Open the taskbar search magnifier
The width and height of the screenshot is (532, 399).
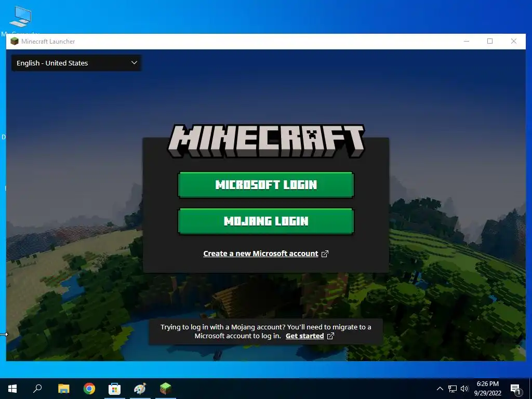click(x=37, y=389)
